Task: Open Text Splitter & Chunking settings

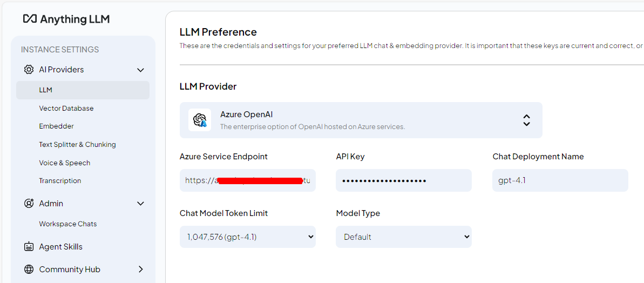Action: point(77,145)
